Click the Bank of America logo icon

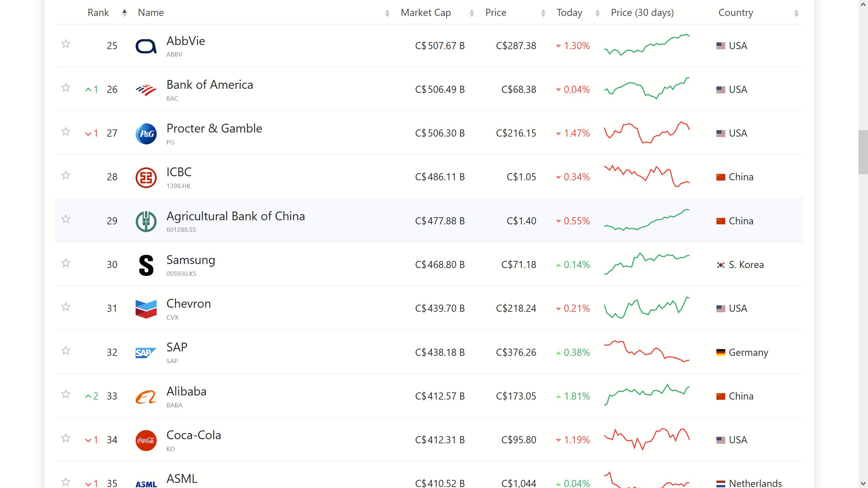pyautogui.click(x=146, y=90)
